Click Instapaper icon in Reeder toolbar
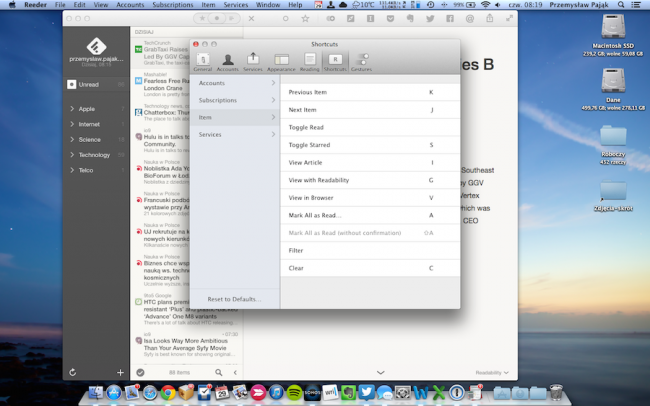This screenshot has height=406, width=650. click(x=370, y=18)
